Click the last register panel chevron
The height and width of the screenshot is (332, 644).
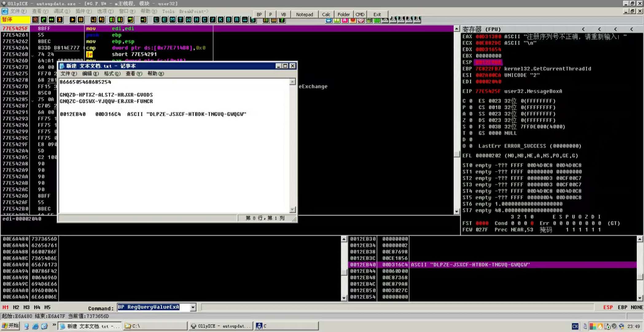pyautogui.click(x=631, y=29)
